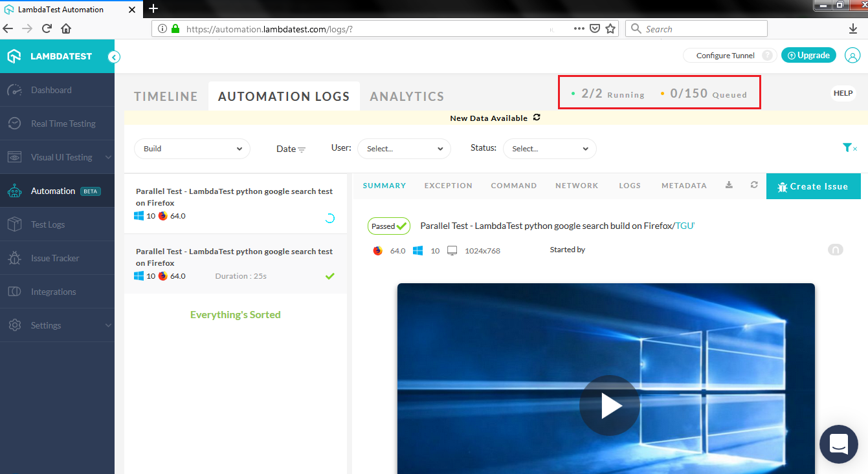Open the Date filter

[291, 149]
